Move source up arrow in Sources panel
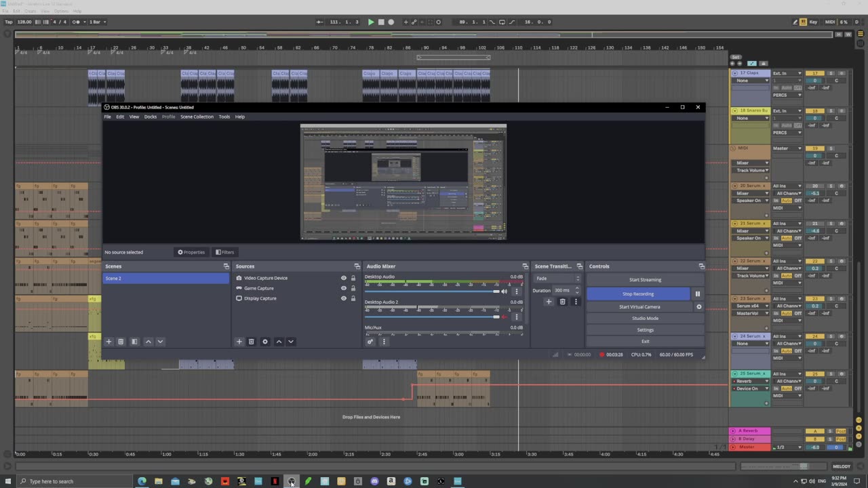The width and height of the screenshot is (868, 488). [x=279, y=342]
